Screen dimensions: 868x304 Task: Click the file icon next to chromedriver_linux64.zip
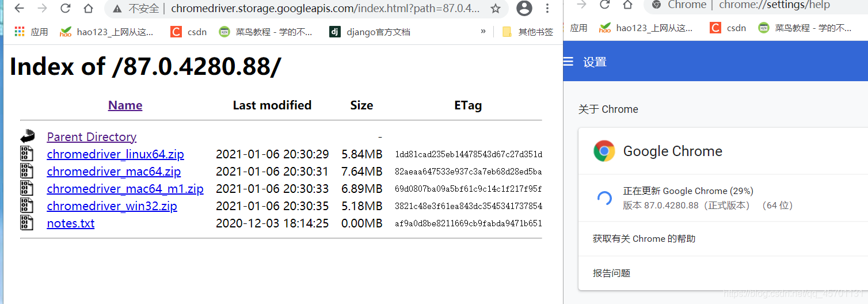[x=26, y=154]
